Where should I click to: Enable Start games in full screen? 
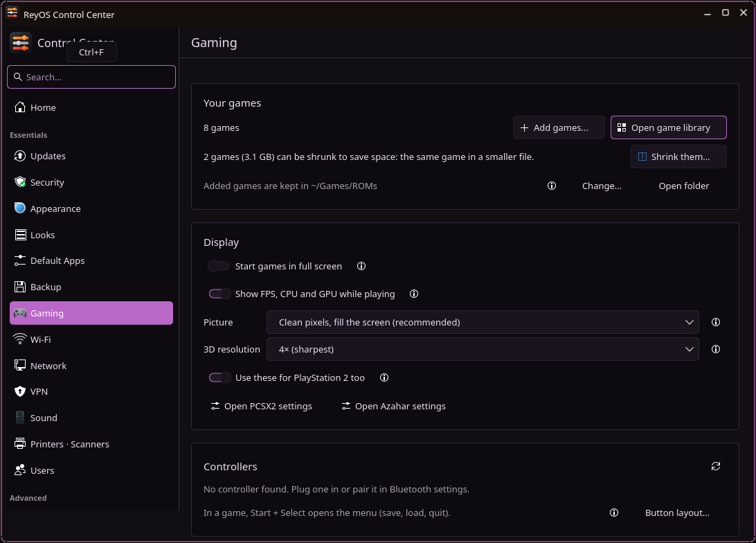[x=218, y=266]
